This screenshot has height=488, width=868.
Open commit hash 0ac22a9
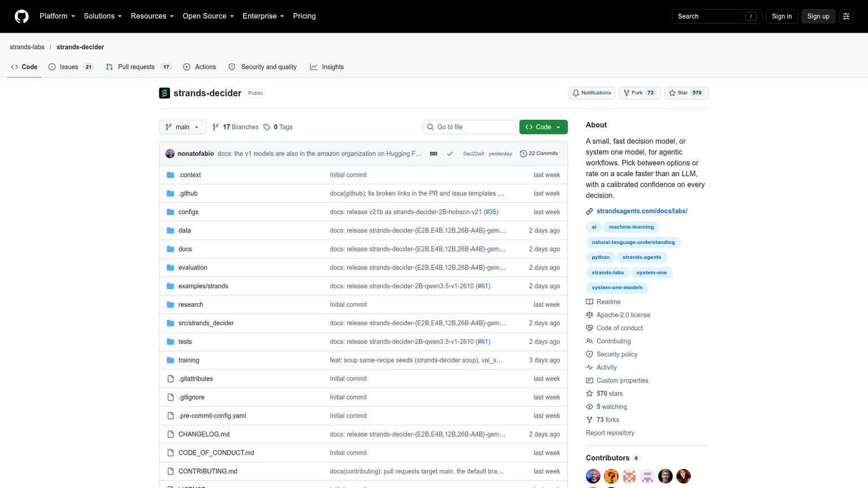click(474, 154)
